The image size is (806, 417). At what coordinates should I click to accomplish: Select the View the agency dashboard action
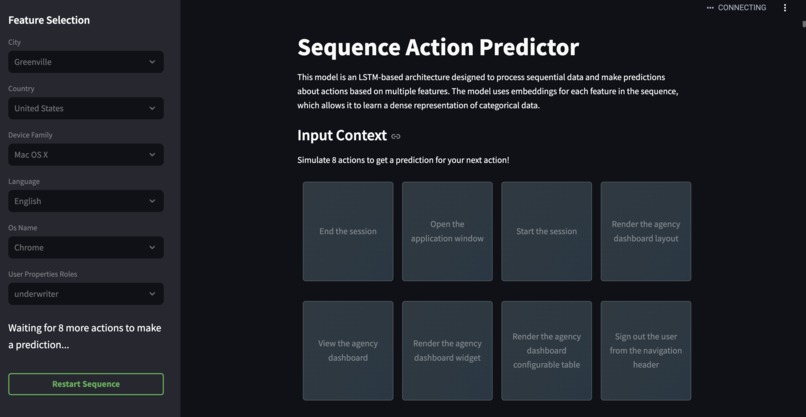point(348,351)
